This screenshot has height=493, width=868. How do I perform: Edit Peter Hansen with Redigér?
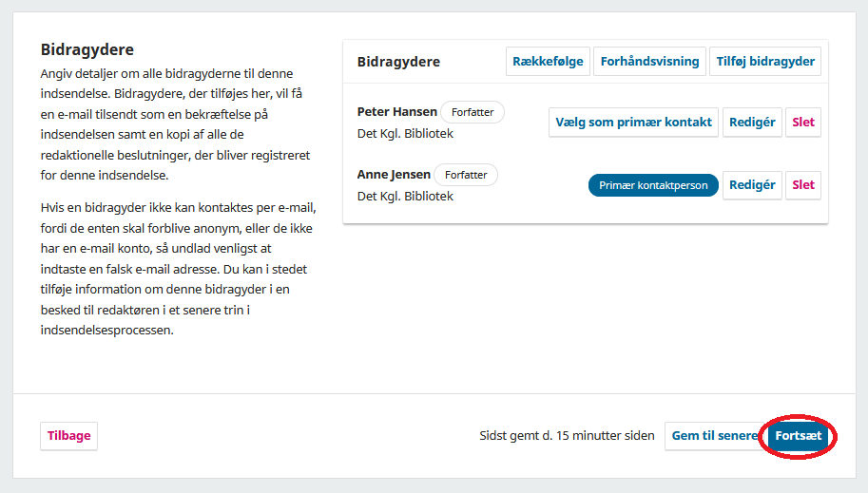(x=752, y=123)
